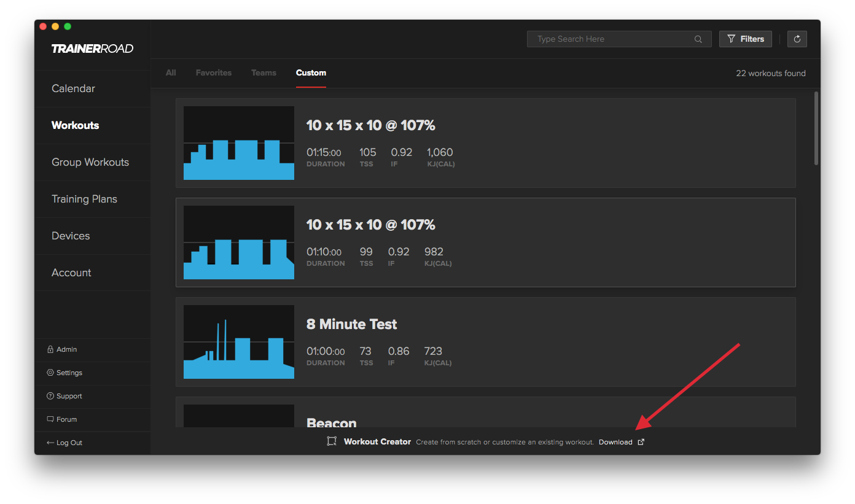Click the 99 TSS value
This screenshot has width=855, height=504.
pyautogui.click(x=367, y=252)
